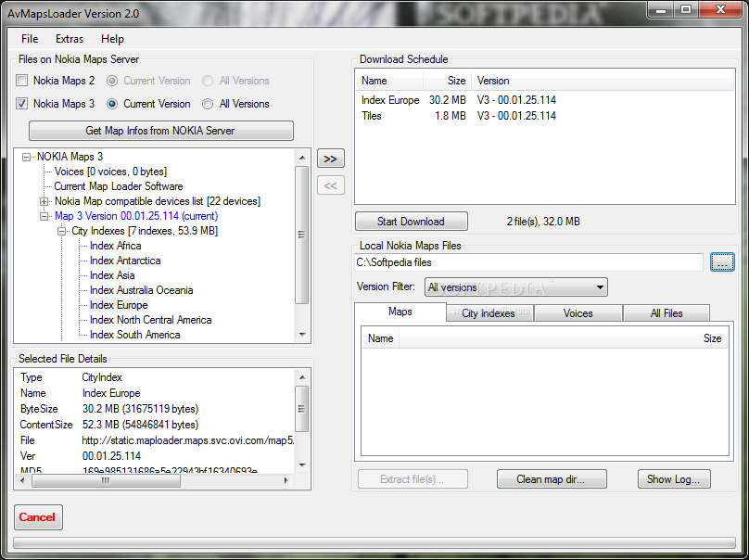Screen dimensions: 749x560
Task: Maximize the AvMapsLoader window
Action: (686, 9)
